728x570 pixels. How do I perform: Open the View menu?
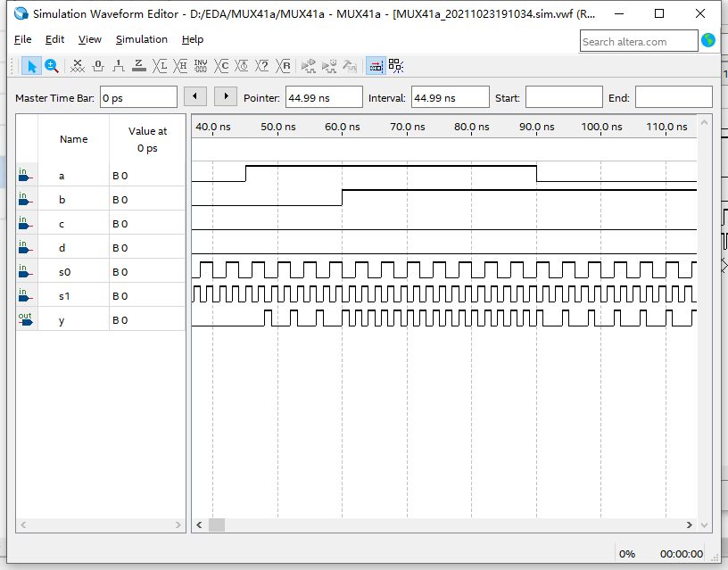(89, 39)
